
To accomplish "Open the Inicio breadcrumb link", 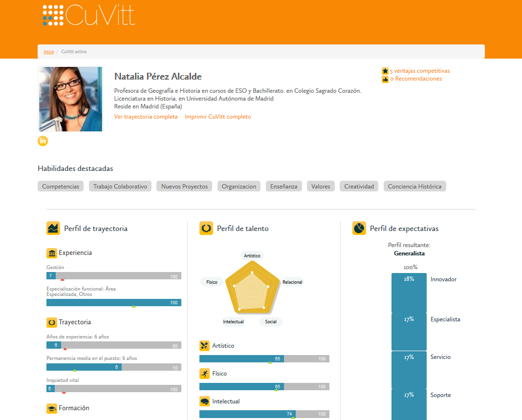I will pos(48,52).
